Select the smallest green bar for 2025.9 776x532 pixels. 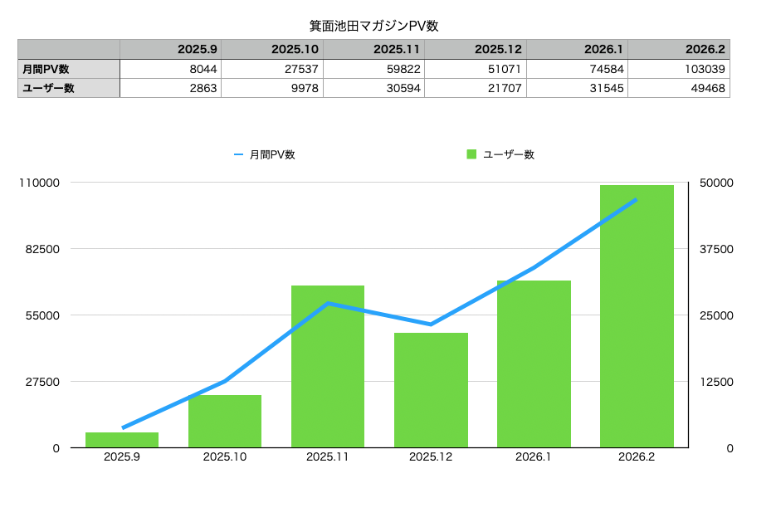pyautogui.click(x=122, y=440)
